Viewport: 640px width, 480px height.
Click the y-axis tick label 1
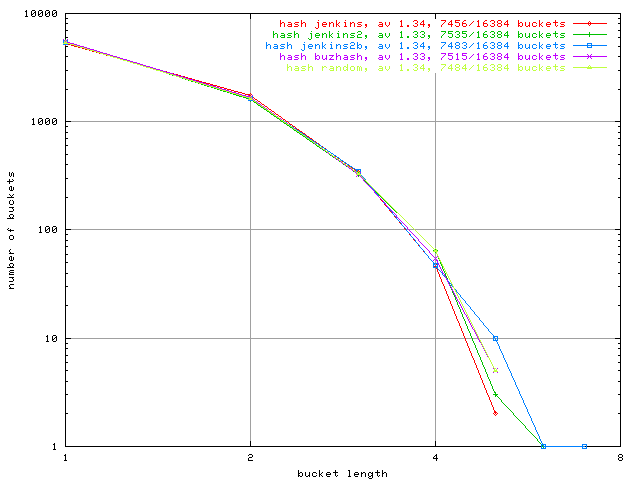tap(55, 447)
